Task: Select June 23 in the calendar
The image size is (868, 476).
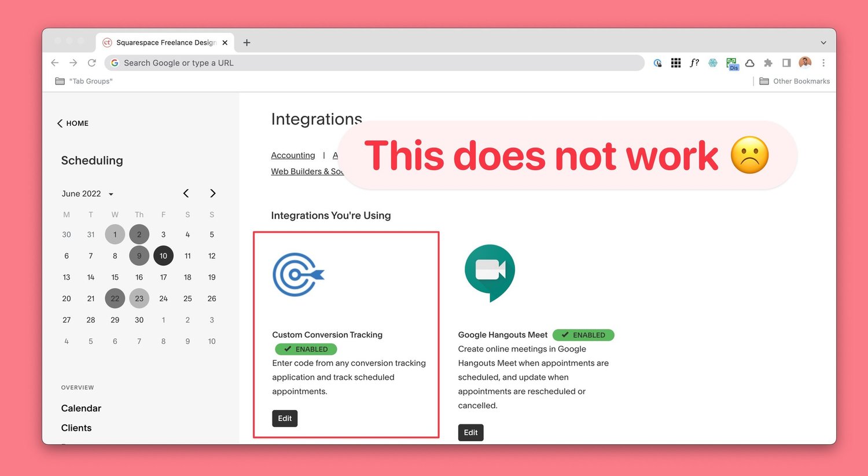Action: pyautogui.click(x=139, y=299)
